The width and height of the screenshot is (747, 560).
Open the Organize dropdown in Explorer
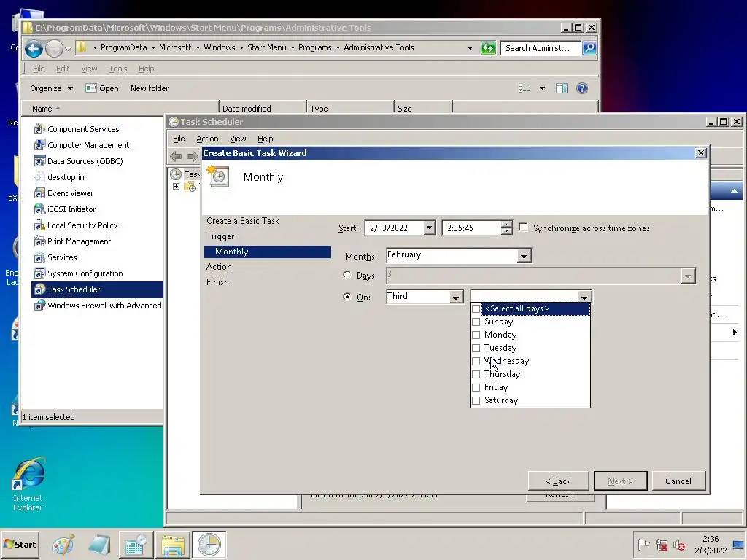point(52,88)
